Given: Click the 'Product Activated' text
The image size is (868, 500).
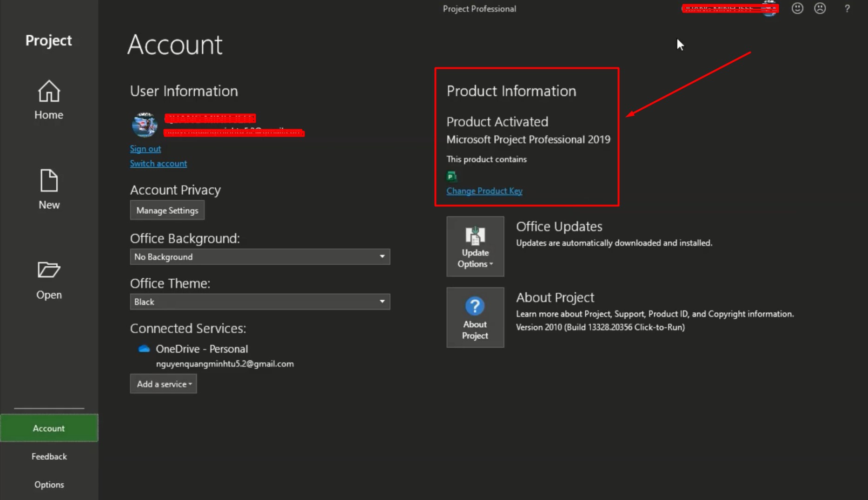Looking at the screenshot, I should (497, 122).
